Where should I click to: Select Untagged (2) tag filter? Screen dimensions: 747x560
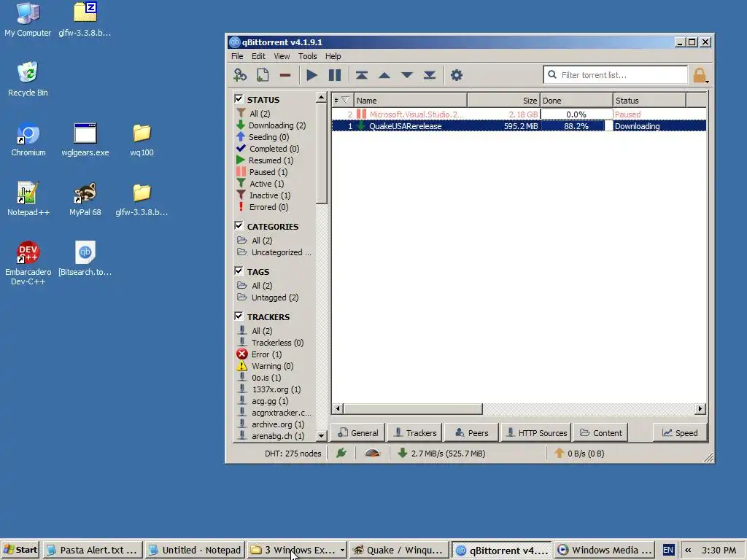(x=268, y=297)
